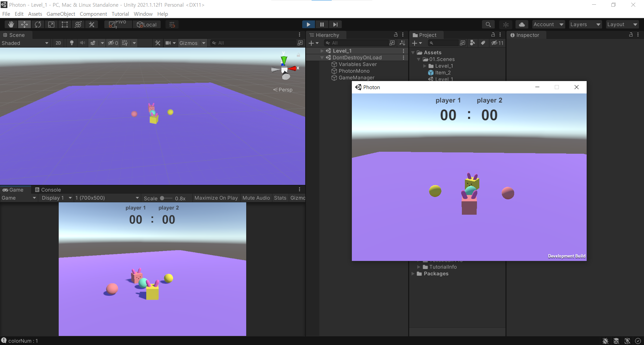
Task: Open the Account dropdown
Action: click(x=548, y=24)
